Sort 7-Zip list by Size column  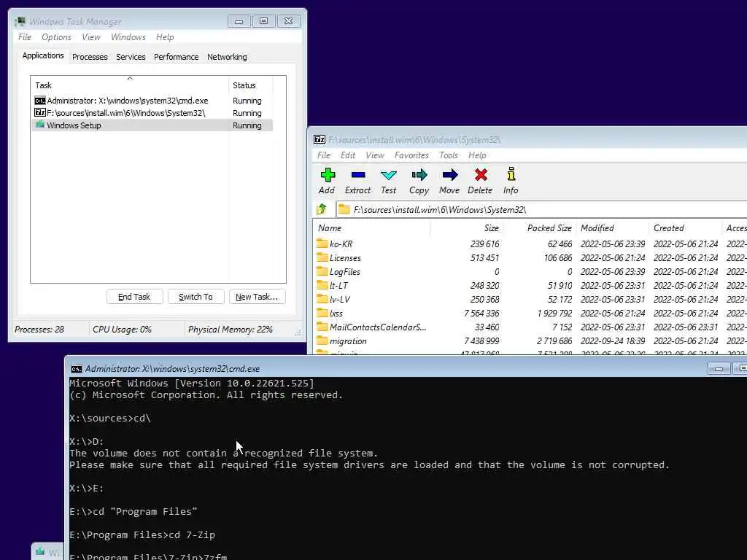[x=467, y=228]
